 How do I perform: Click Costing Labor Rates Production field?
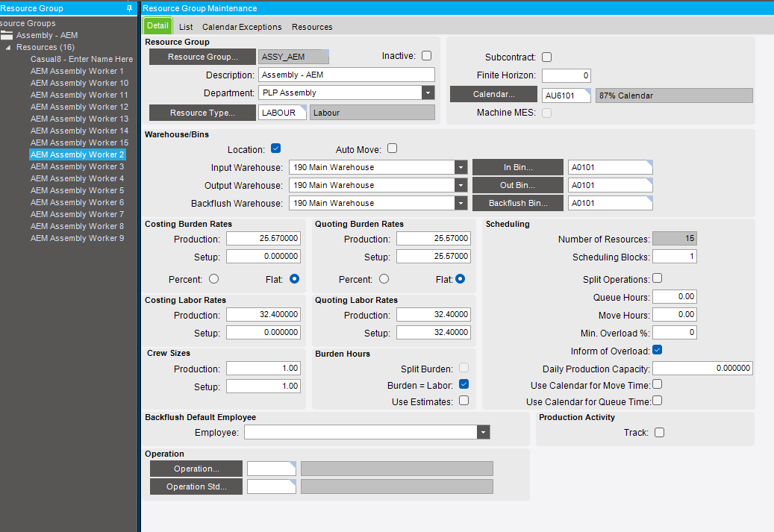pos(263,314)
